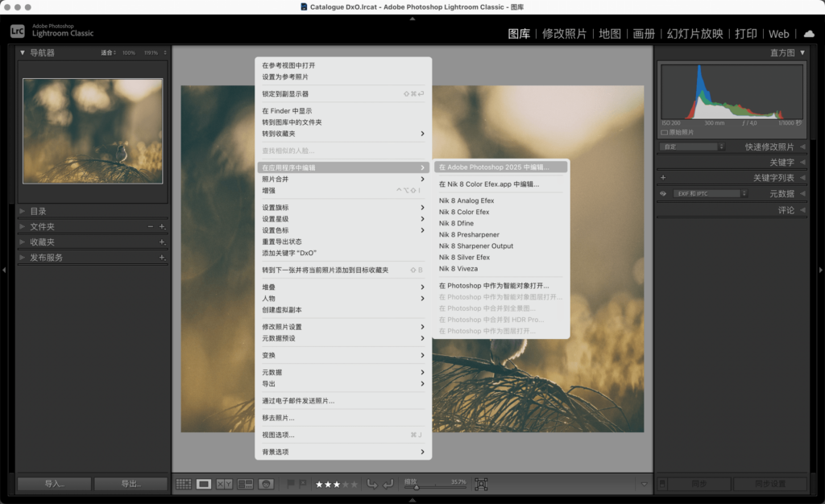The height and width of the screenshot is (504, 825).
Task: Open 照片合并 submenu
Action: [x=343, y=179]
